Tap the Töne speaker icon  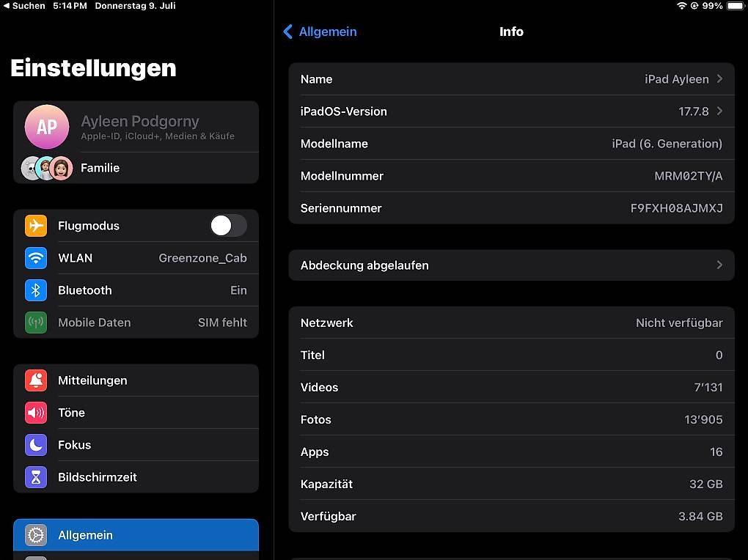(36, 413)
